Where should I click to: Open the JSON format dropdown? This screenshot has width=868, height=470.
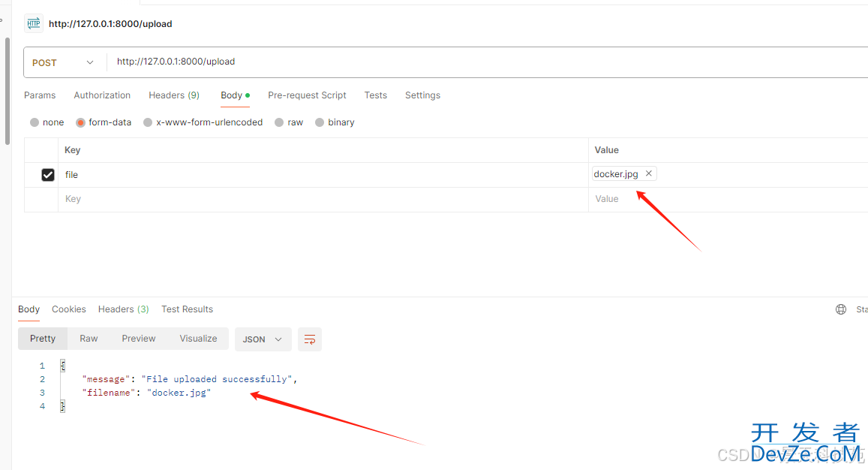(263, 339)
